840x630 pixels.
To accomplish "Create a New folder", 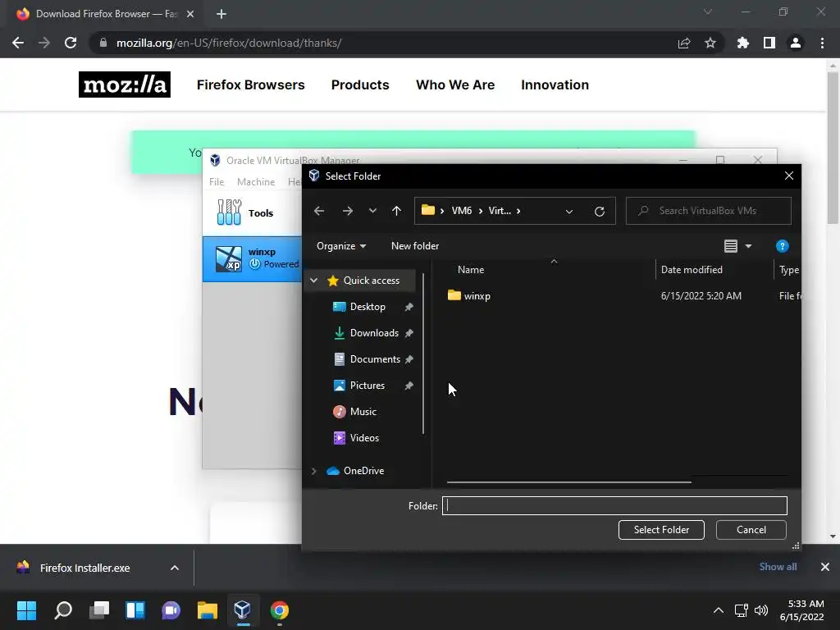I will pyautogui.click(x=415, y=246).
